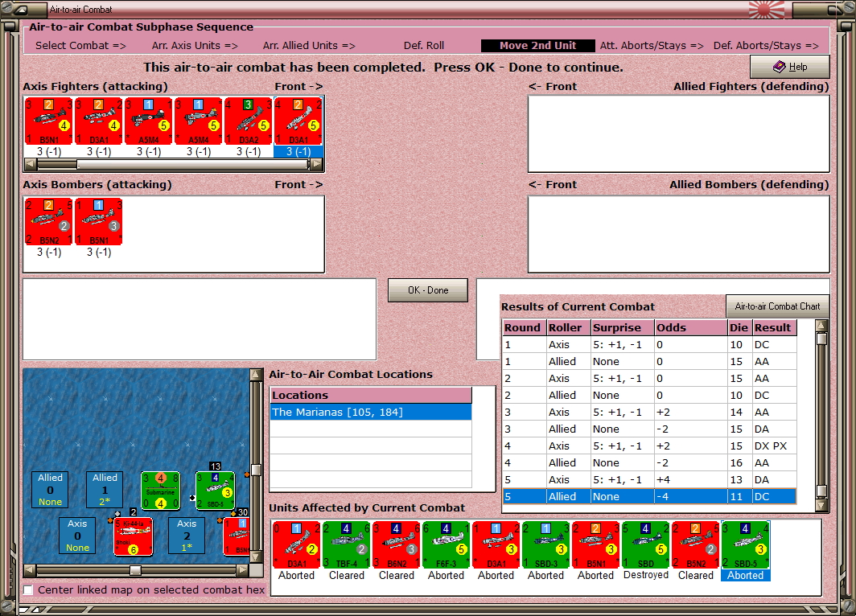Click the SBD Destroyed unit counter
Screen dimensions: 856x616
click(x=646, y=544)
